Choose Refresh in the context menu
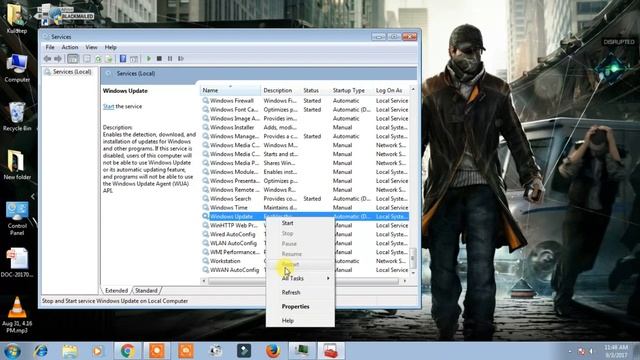 [300, 293]
